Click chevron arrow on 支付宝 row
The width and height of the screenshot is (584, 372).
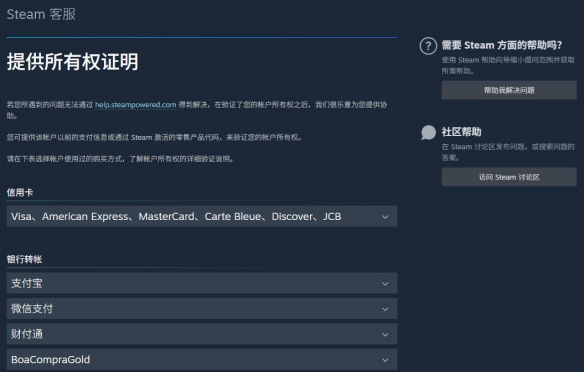coord(385,284)
